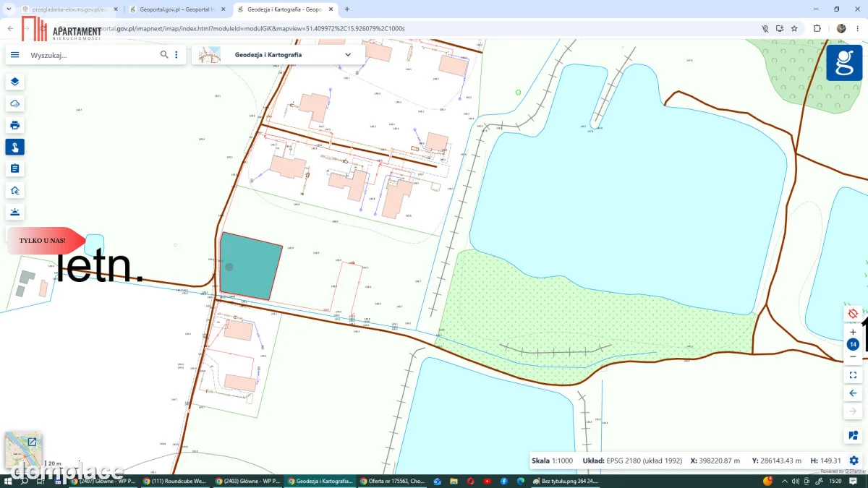The width and height of the screenshot is (868, 488).
Task: Open coordinate settings gear icon
Action: [854, 461]
